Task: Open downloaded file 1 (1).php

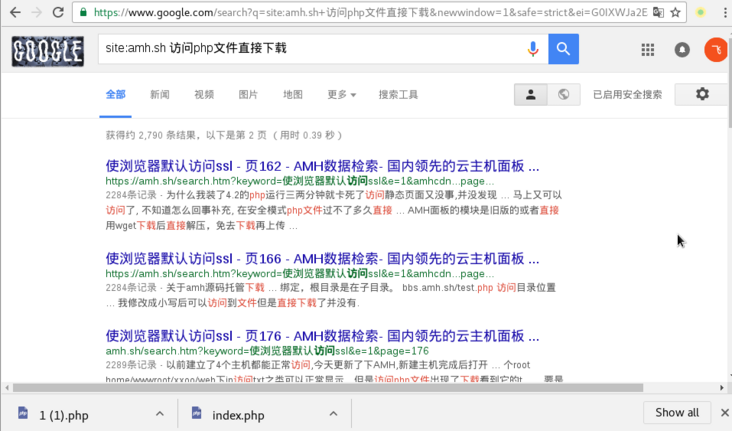Action: click(x=63, y=415)
